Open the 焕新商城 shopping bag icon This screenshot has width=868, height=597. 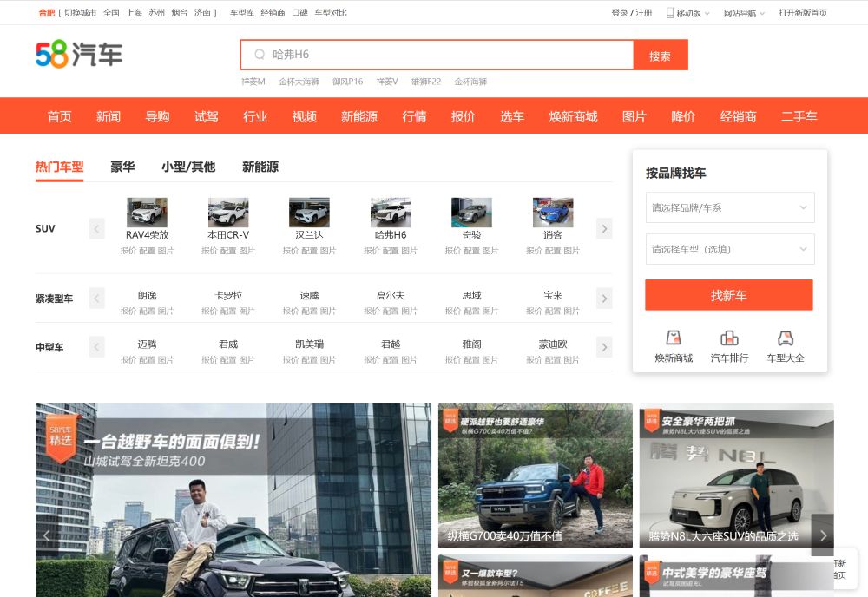[673, 338]
